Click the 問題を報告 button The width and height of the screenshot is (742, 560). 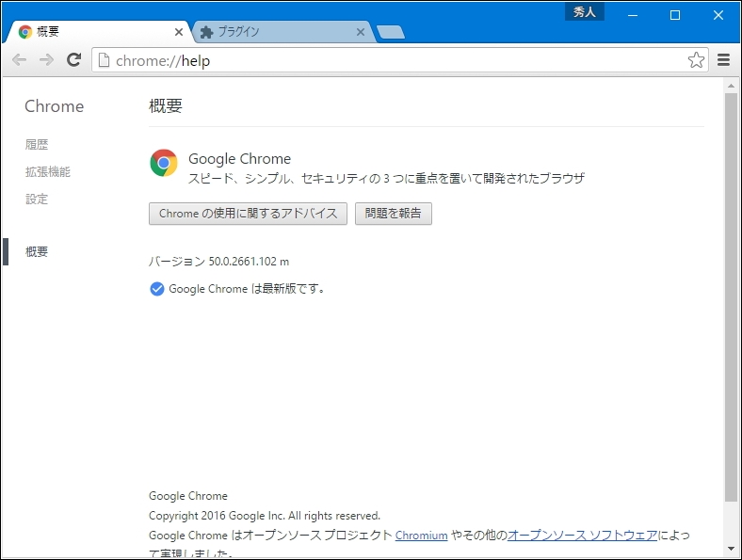(x=394, y=214)
